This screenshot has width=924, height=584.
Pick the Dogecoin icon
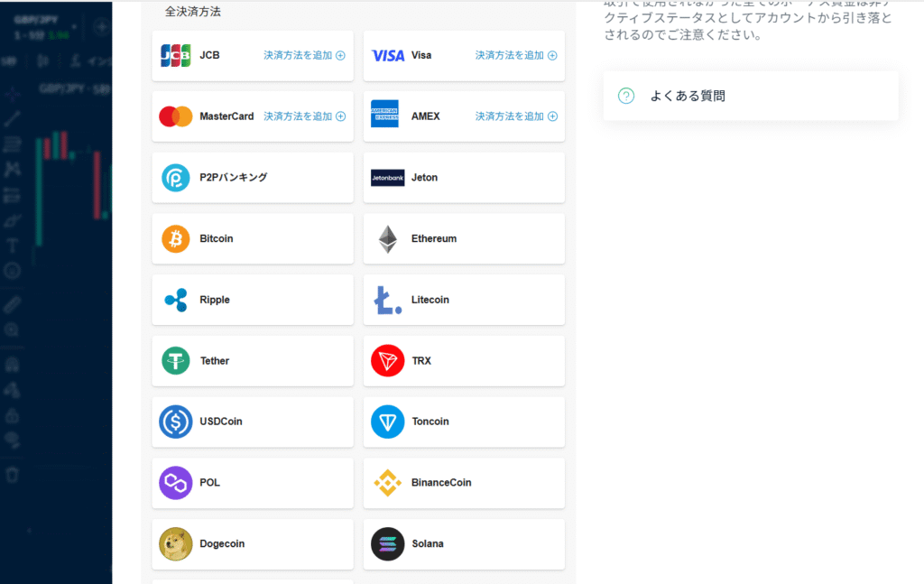176,544
